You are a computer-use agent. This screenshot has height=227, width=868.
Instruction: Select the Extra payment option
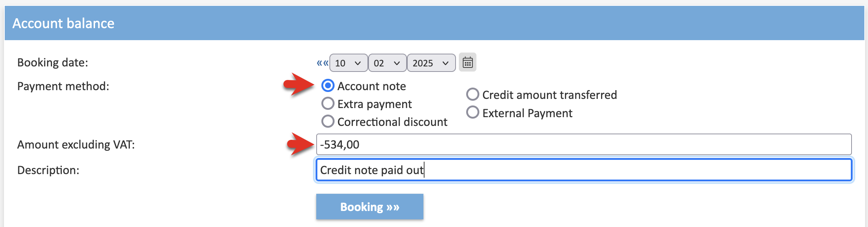tap(328, 104)
